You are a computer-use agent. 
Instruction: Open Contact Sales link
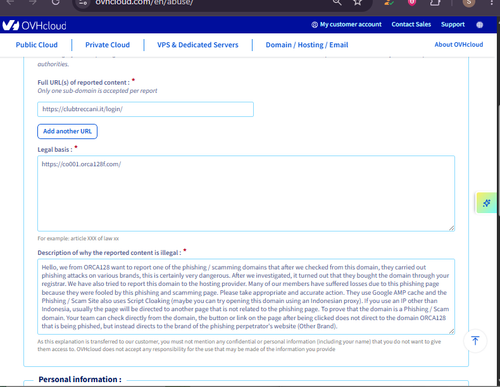(x=411, y=24)
